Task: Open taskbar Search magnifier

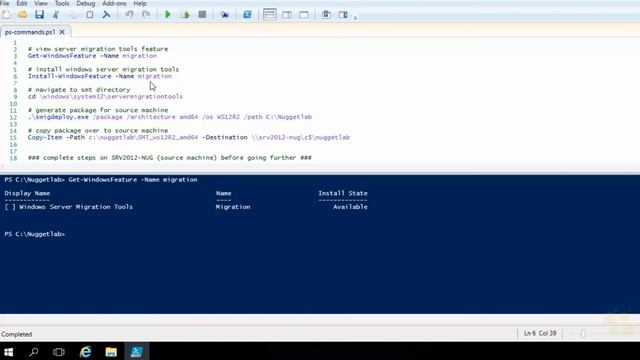Action: pos(34,351)
